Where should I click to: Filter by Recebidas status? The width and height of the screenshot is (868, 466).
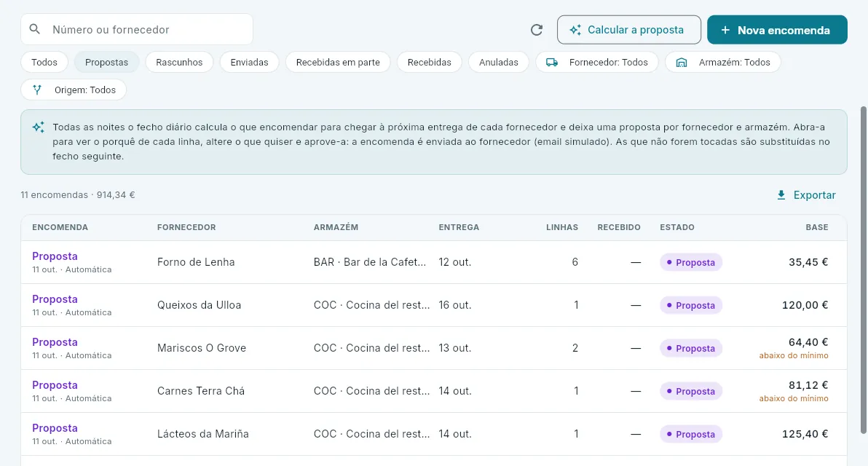[x=429, y=62]
